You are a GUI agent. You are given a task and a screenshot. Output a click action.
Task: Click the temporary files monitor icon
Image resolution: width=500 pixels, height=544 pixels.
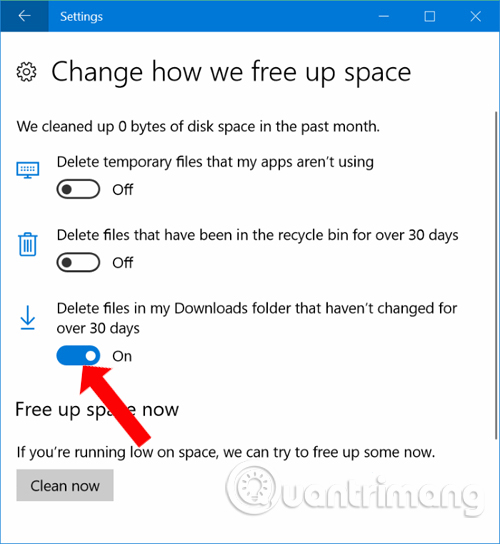point(28,170)
